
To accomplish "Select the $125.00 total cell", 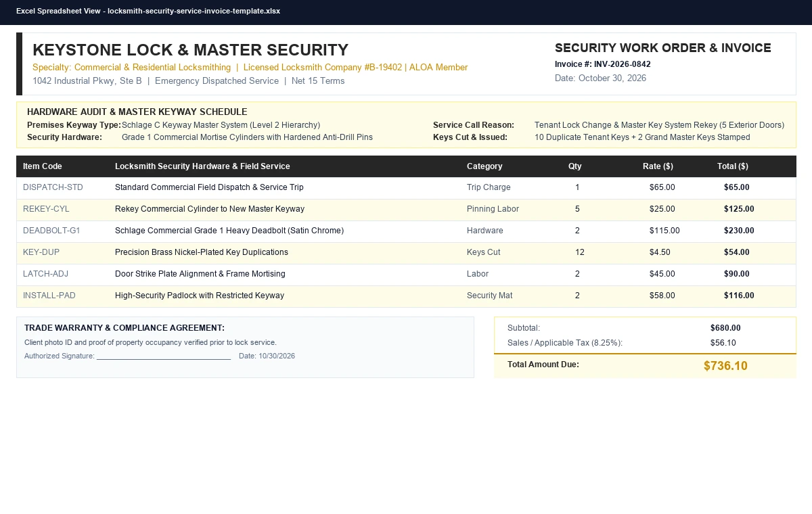I will (x=739, y=209).
